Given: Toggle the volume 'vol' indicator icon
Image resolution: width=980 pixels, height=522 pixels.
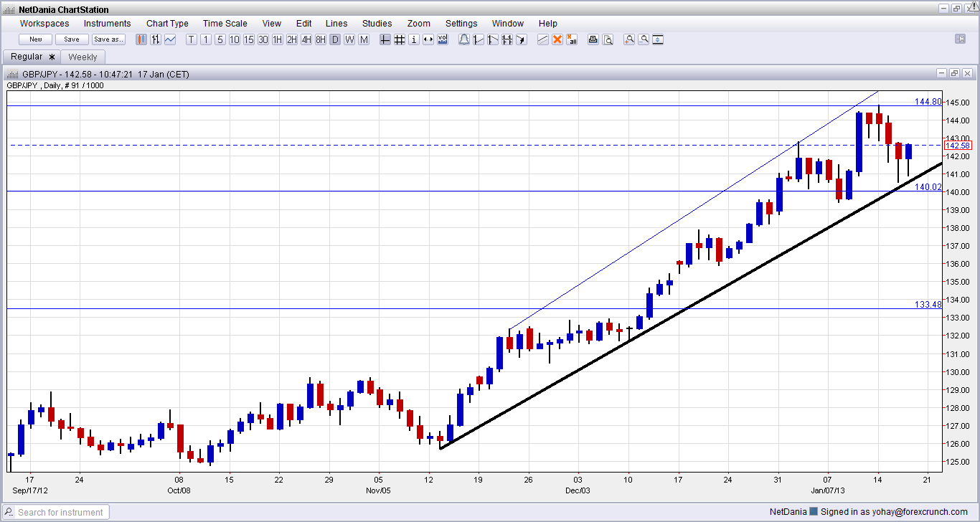Looking at the screenshot, I should click(x=443, y=39).
